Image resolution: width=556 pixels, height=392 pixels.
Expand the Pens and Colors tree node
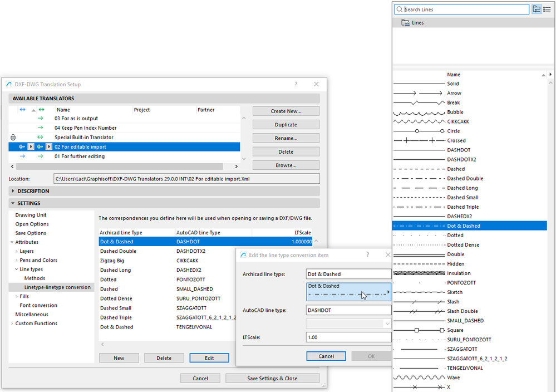[16, 260]
